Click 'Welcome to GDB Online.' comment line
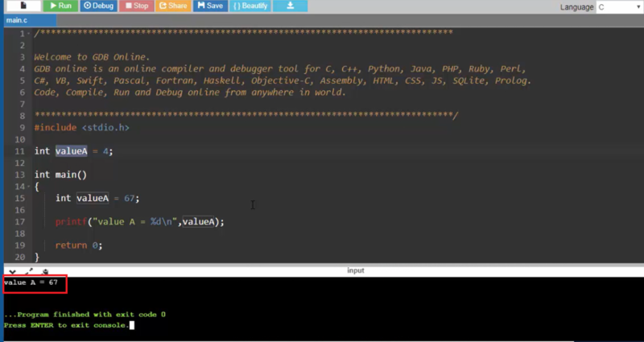This screenshot has width=644, height=342. (92, 57)
